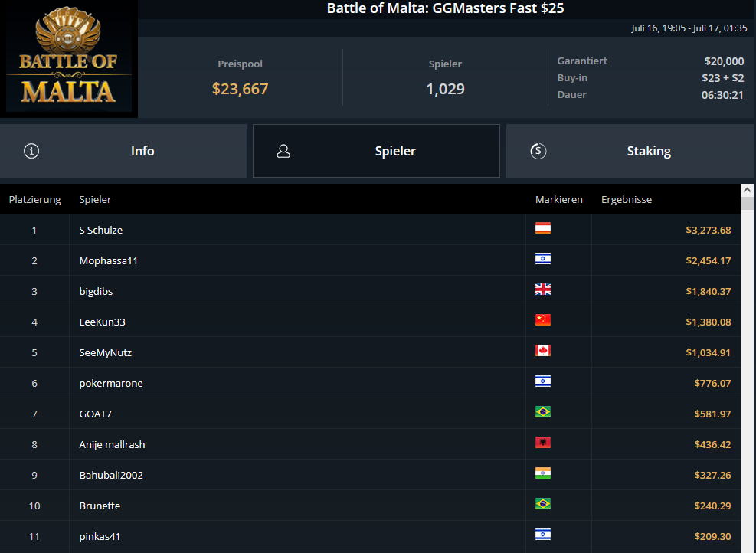Click the China flag for LeeKun33

click(x=543, y=320)
